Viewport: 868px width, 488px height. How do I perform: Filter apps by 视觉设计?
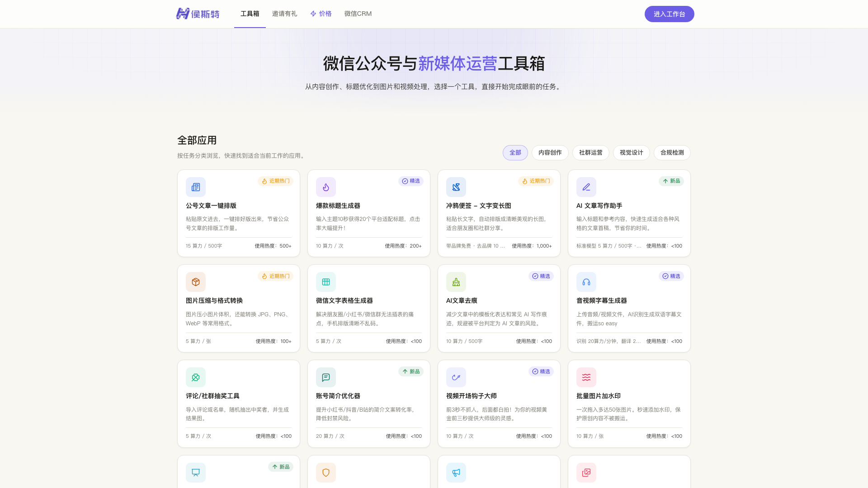pyautogui.click(x=632, y=153)
